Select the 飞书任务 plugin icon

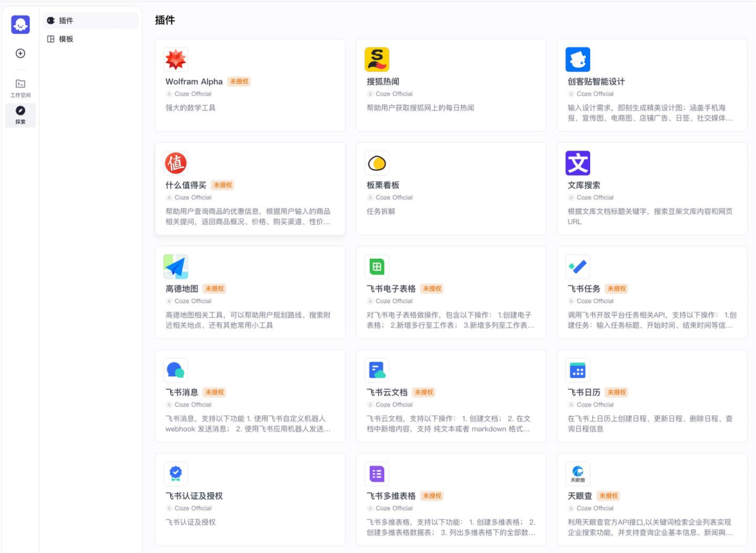coord(578,266)
